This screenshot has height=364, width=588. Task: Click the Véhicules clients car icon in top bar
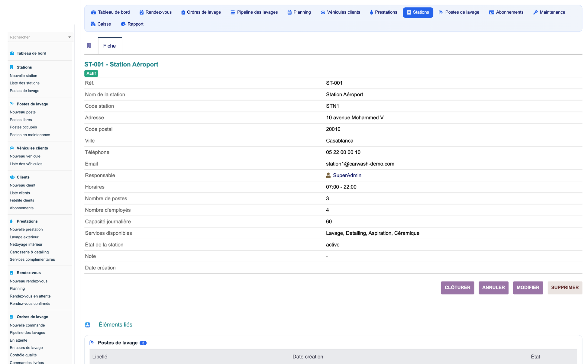pos(323,12)
